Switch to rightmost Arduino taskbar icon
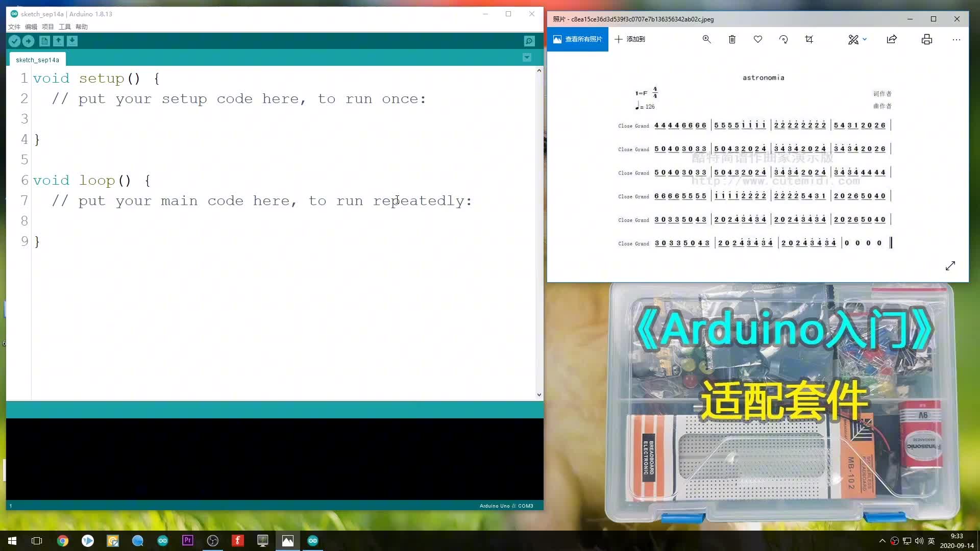Image resolution: width=980 pixels, height=551 pixels. tap(313, 541)
